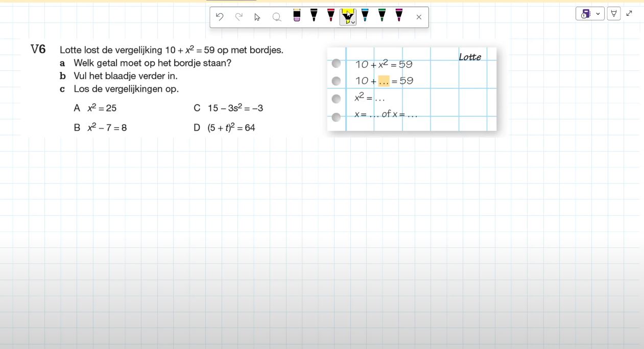Click the line 'x = … of x = …'
The width and height of the screenshot is (644, 349).
pyautogui.click(x=386, y=114)
